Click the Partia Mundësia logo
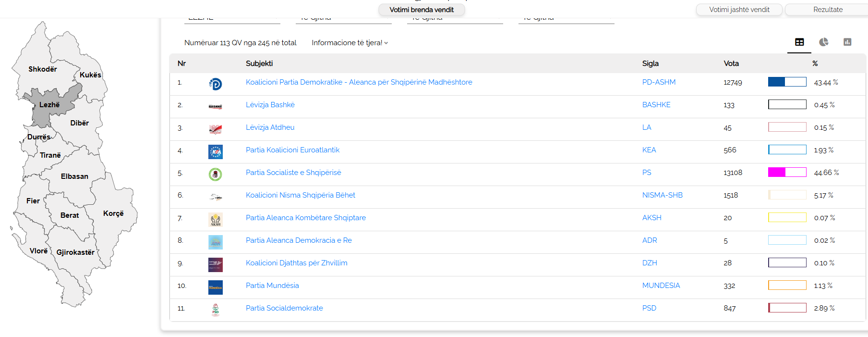The height and width of the screenshot is (337, 868). click(216, 287)
